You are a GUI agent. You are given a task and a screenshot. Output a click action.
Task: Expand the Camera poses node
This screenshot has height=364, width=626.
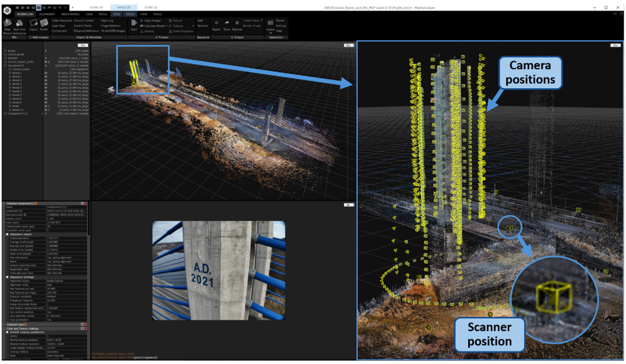(x=10, y=69)
